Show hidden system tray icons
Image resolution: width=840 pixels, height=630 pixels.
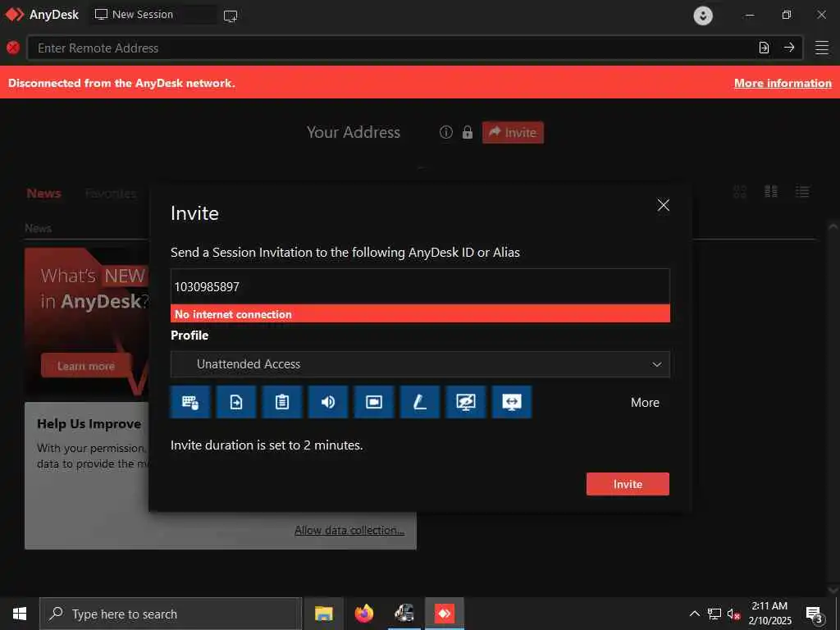click(x=694, y=614)
